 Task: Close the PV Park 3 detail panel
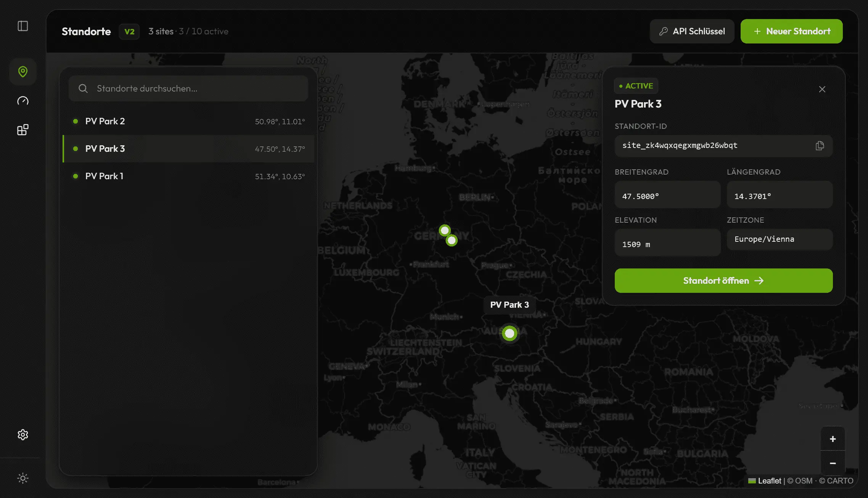pyautogui.click(x=822, y=89)
